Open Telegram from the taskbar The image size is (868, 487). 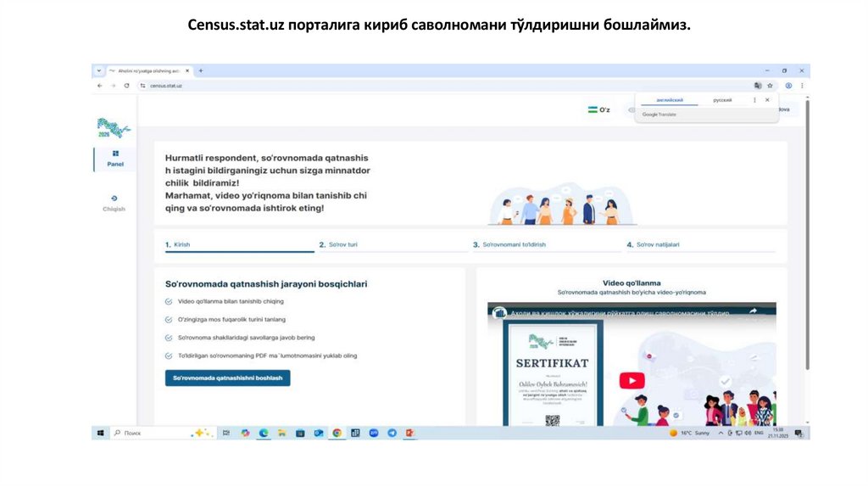click(x=392, y=434)
